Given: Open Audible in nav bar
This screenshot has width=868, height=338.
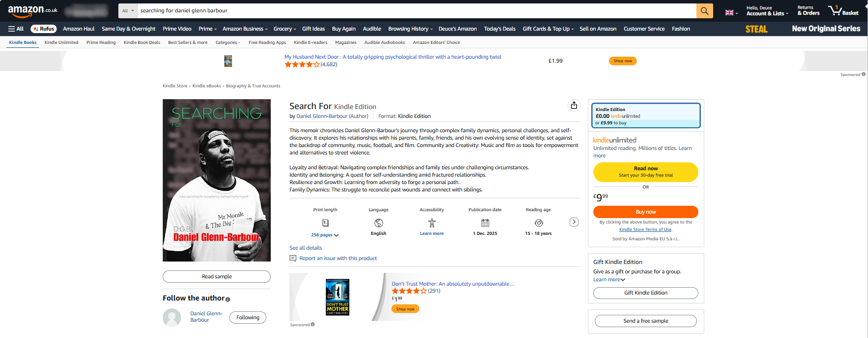Looking at the screenshot, I should click(x=372, y=29).
